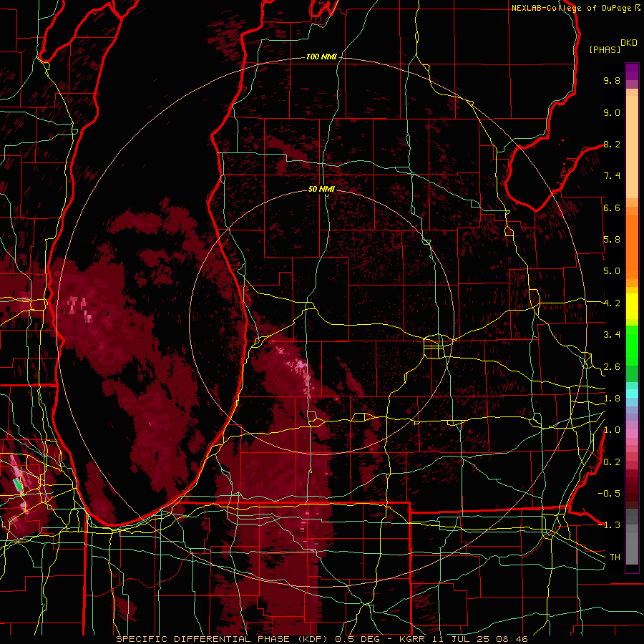This screenshot has width=644, height=644.
Task: Click the green high-KDP pixel in lower-left echo
Action: [x=18, y=484]
